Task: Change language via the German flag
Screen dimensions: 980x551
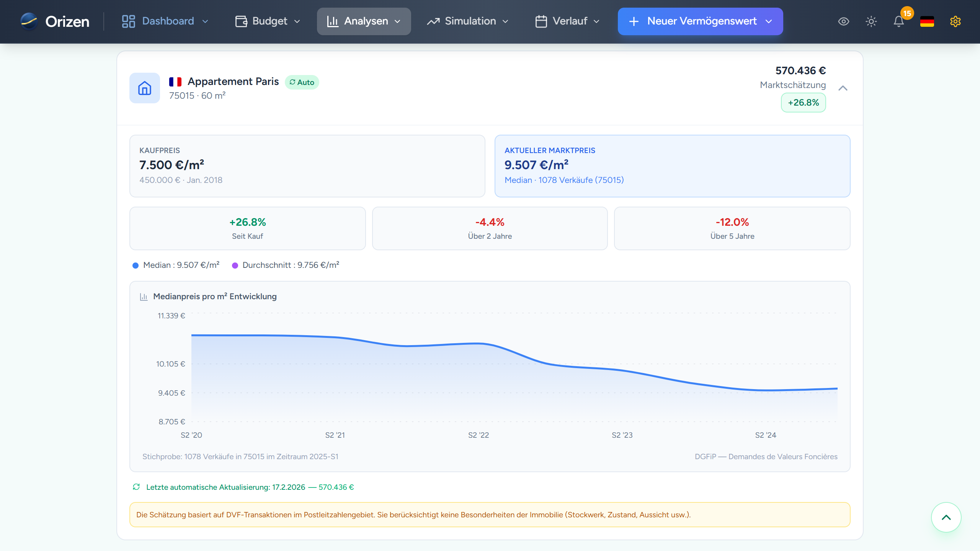Action: [927, 22]
